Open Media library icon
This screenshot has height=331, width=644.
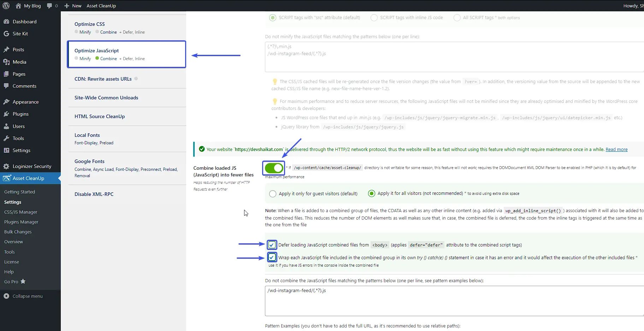coord(6,62)
